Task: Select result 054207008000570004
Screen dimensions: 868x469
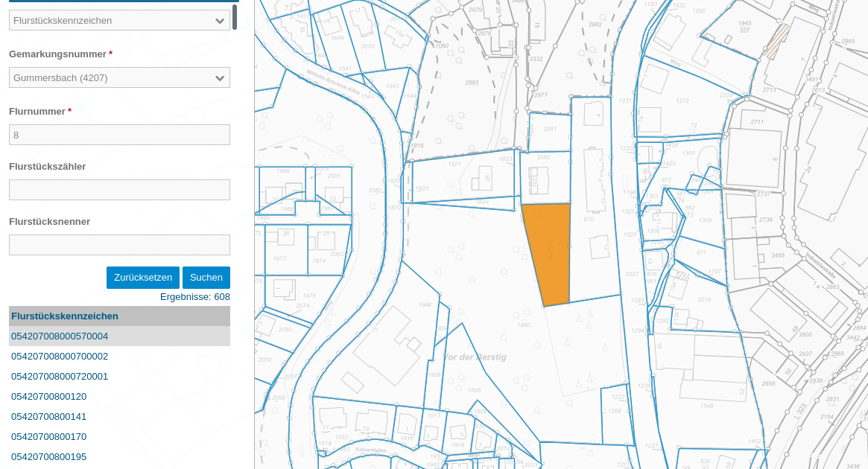Action: [x=60, y=336]
